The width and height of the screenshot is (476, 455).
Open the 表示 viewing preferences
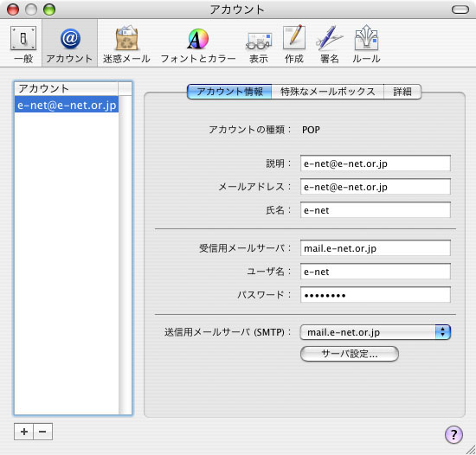coord(259,44)
